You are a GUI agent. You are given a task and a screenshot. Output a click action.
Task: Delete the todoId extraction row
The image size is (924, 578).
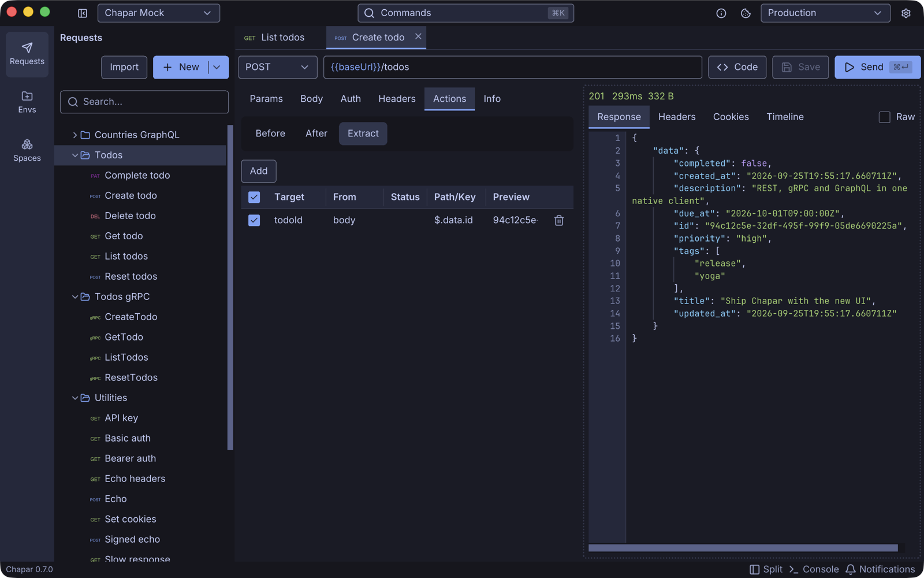click(x=559, y=220)
